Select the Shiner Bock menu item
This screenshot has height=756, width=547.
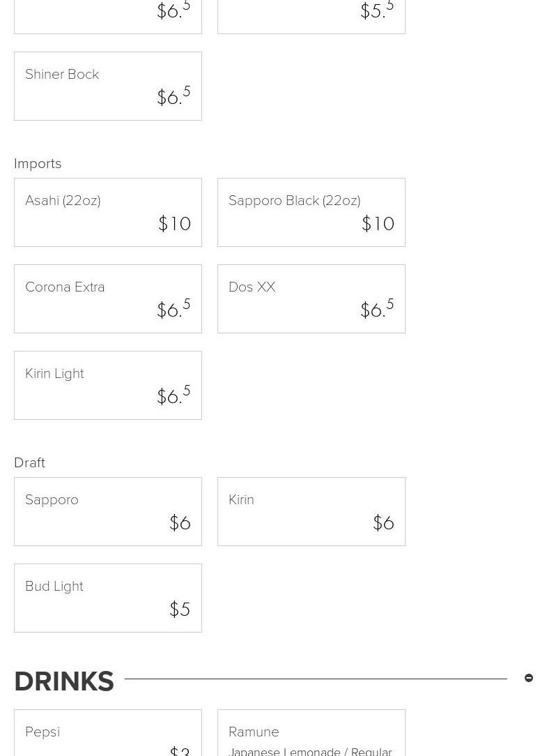[107, 86]
